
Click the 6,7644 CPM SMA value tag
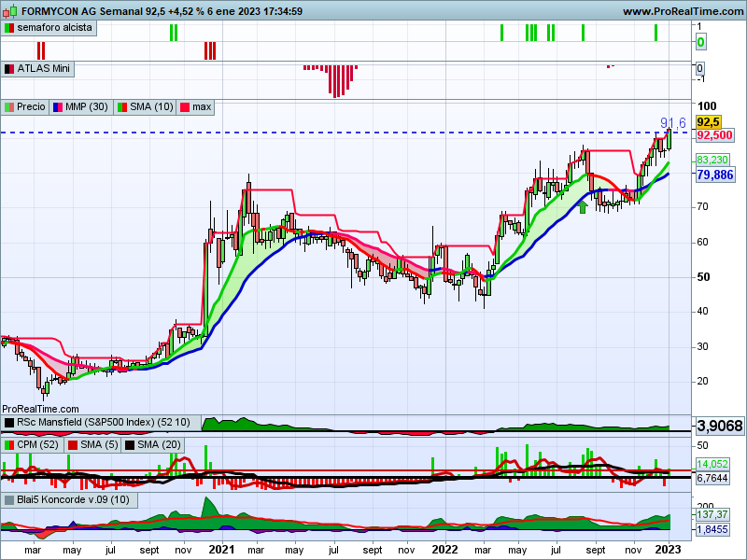click(x=712, y=478)
